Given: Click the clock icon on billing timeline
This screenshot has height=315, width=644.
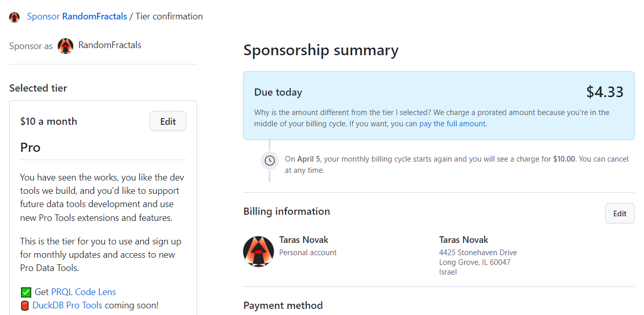Looking at the screenshot, I should [270, 160].
